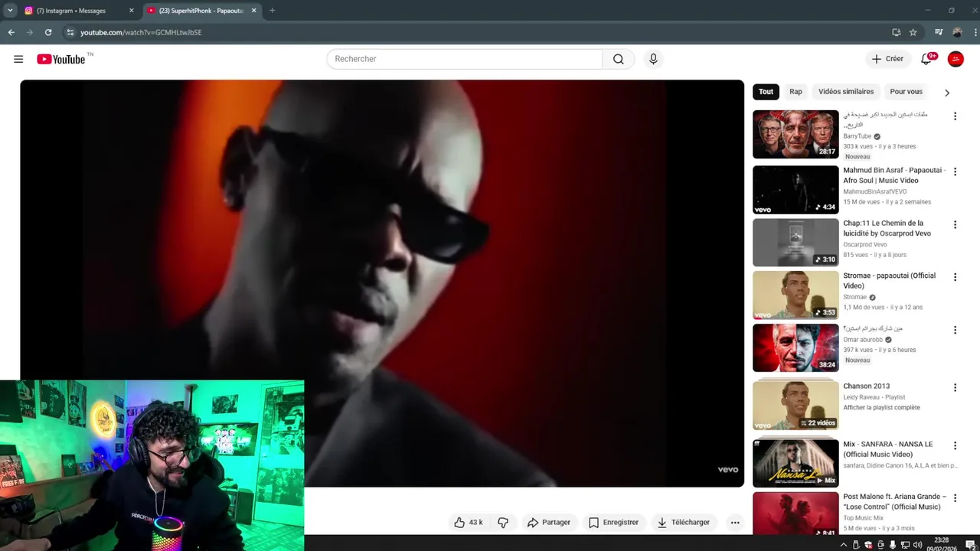Screen dimensions: 980x551
Task: Open options for Mahmud Bin Asraf video
Action: pos(955,171)
